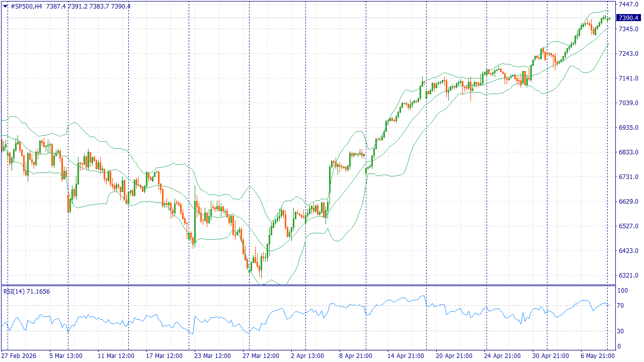Select the 14 Apr 21:00 time label
Image resolution: width=644 pixels, height=362 pixels.
click(x=406, y=356)
